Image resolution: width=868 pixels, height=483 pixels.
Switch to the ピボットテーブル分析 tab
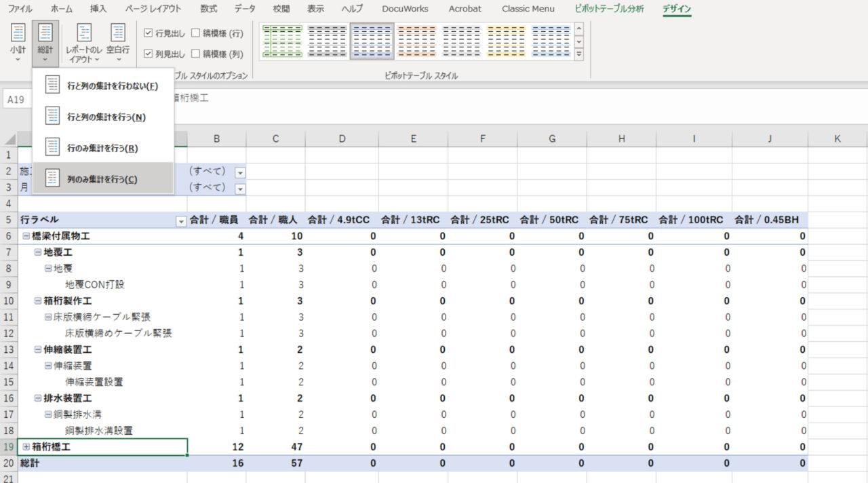pos(609,9)
